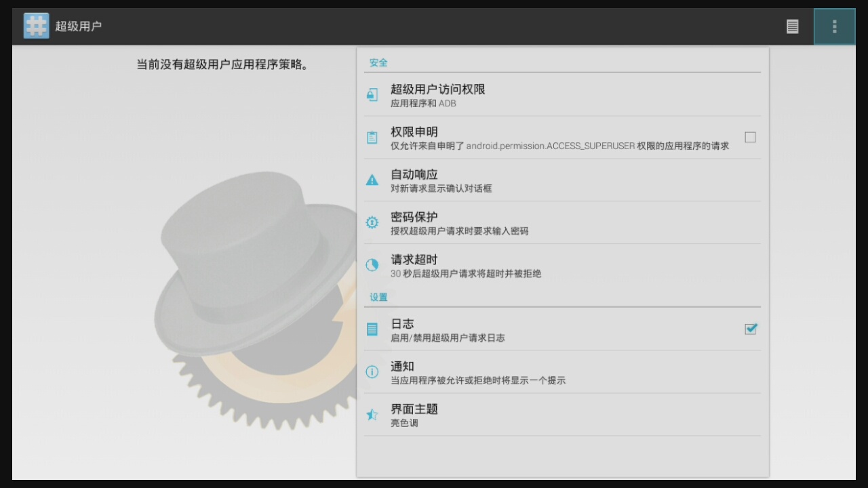Click the star icon beside 界面主题

pyautogui.click(x=372, y=415)
